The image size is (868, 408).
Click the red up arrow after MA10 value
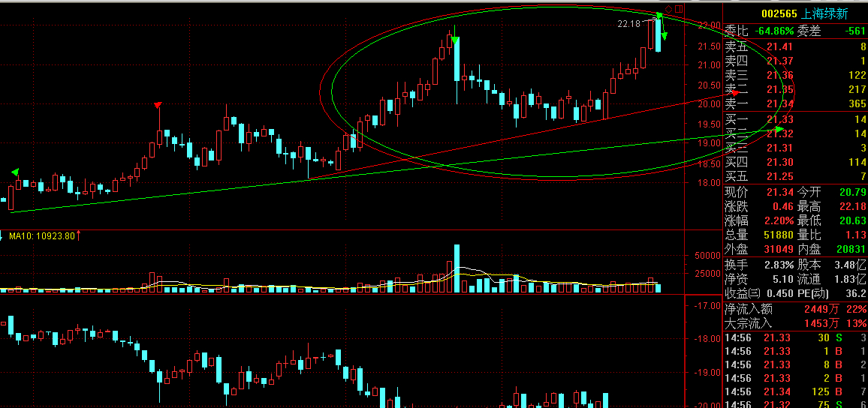[x=79, y=236]
